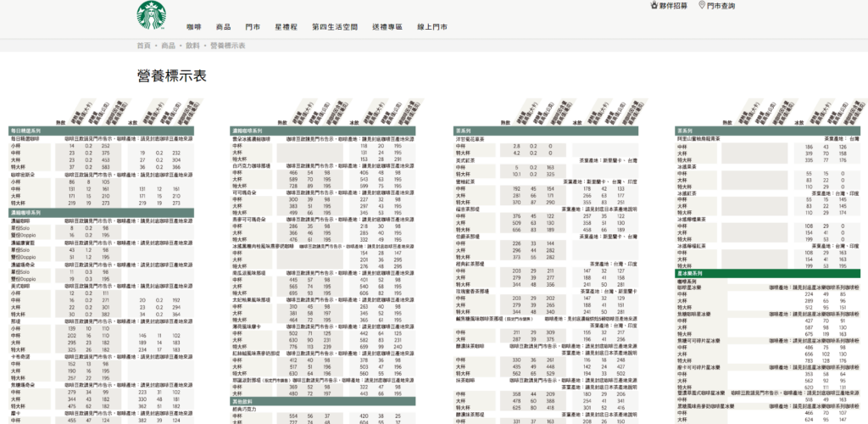Select the 伯爵茶那堤 product row
The image size is (868, 424).
[546, 237]
